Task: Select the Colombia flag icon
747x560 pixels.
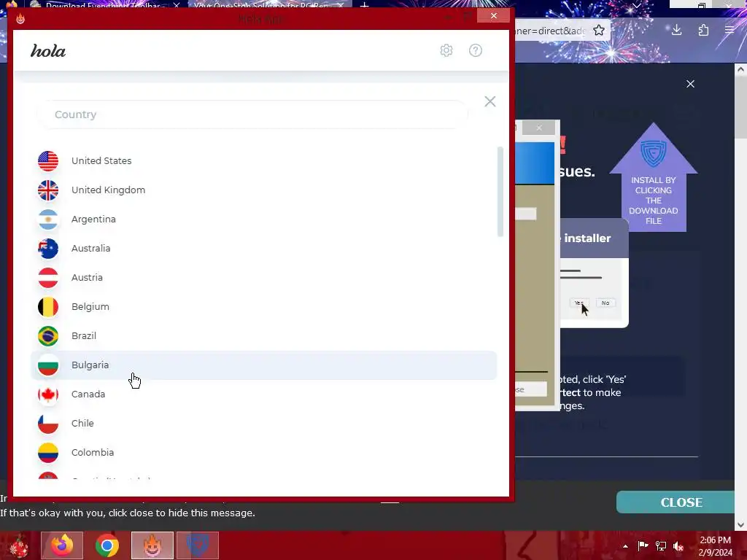Action: 48,453
